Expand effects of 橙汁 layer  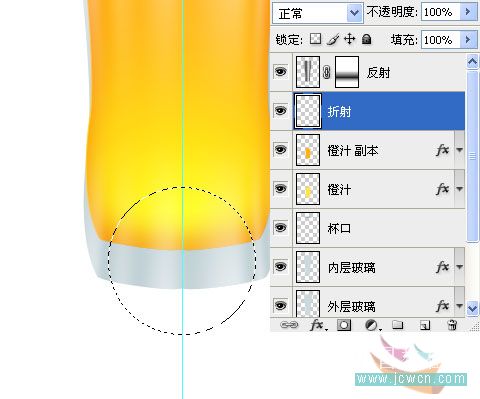(x=460, y=189)
